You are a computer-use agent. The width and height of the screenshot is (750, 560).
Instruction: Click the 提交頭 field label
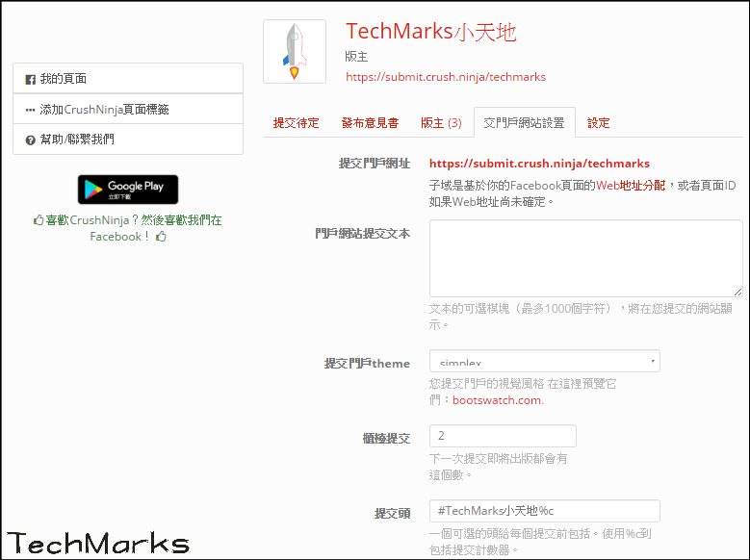coord(392,513)
